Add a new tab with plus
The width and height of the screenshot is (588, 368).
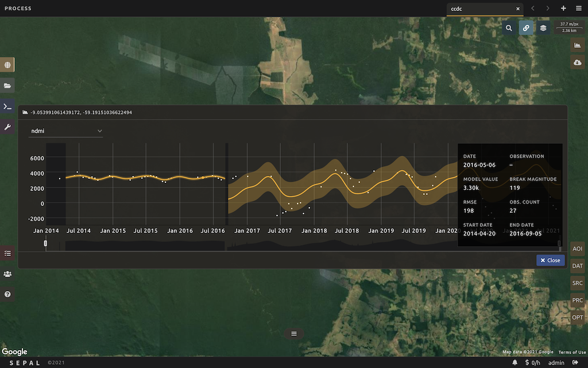click(563, 9)
